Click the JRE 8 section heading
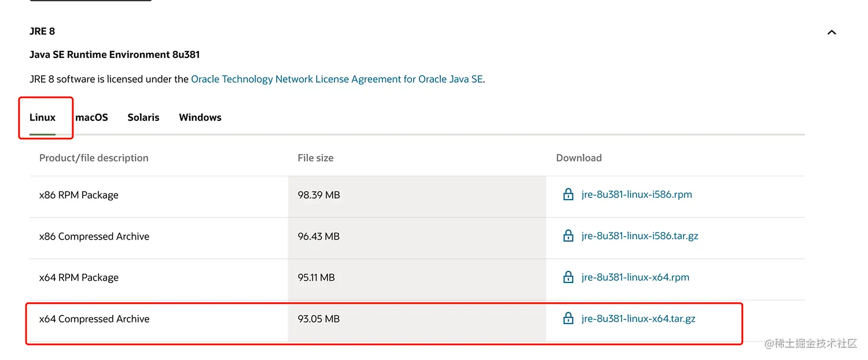868x360 pixels. (x=42, y=31)
